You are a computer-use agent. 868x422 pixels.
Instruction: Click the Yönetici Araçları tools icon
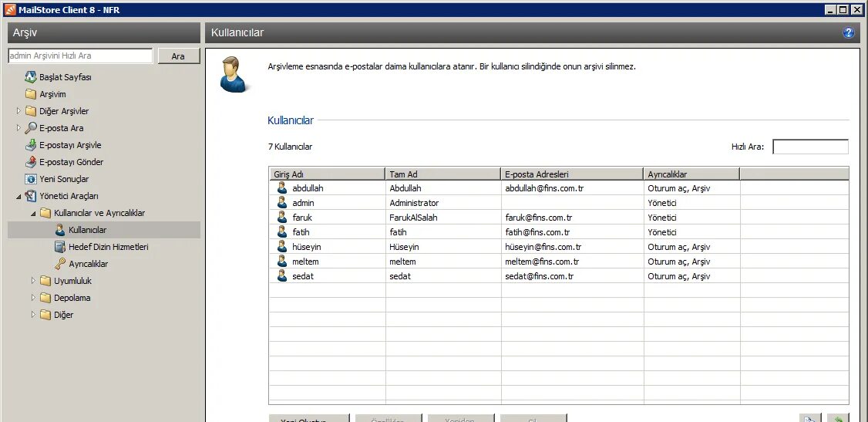[30, 196]
